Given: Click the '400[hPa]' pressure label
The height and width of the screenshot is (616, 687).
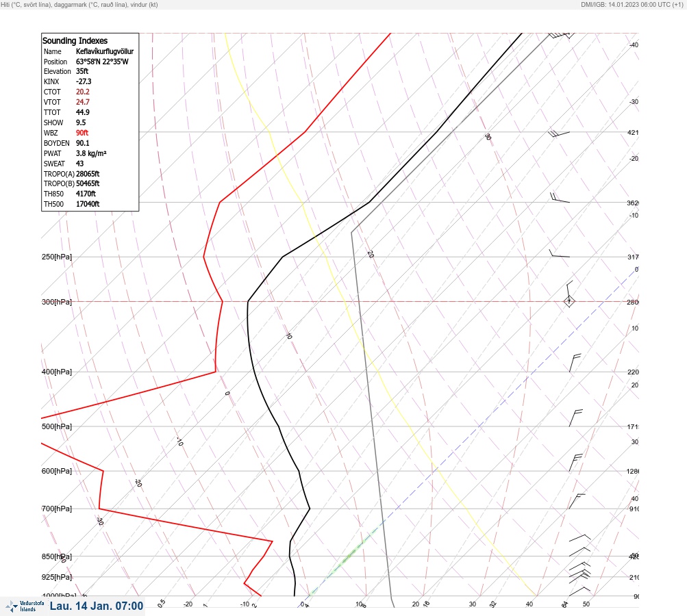Looking at the screenshot, I should coord(57,372).
